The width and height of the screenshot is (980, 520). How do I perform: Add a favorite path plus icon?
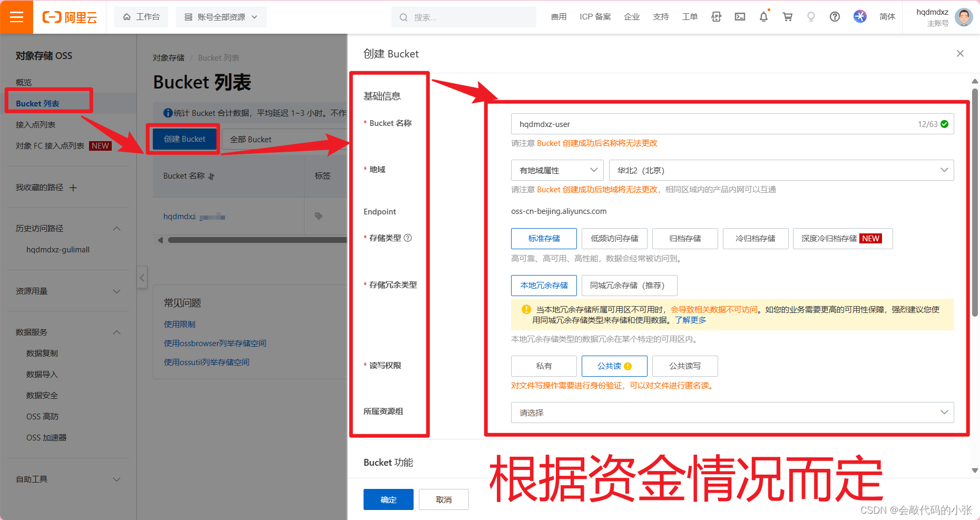[73, 188]
